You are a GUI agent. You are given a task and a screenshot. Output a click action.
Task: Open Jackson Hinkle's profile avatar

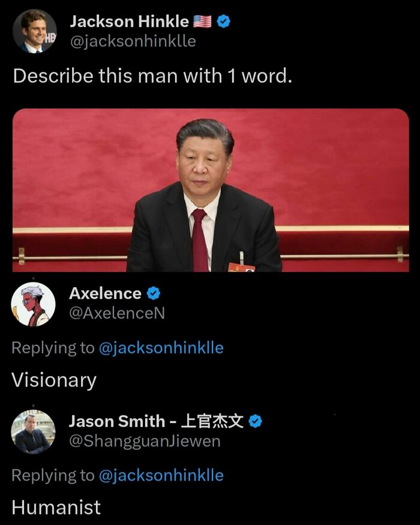(x=34, y=31)
